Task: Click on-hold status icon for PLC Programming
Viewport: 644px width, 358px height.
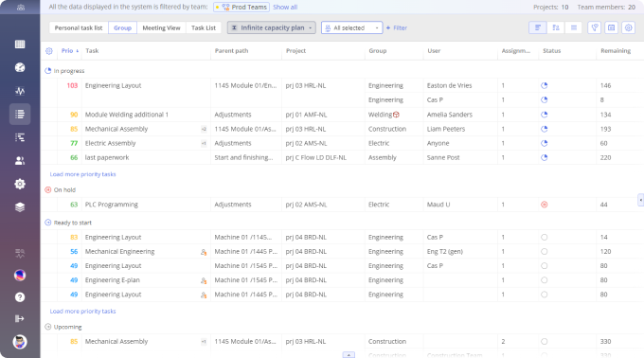Action: 545,205
